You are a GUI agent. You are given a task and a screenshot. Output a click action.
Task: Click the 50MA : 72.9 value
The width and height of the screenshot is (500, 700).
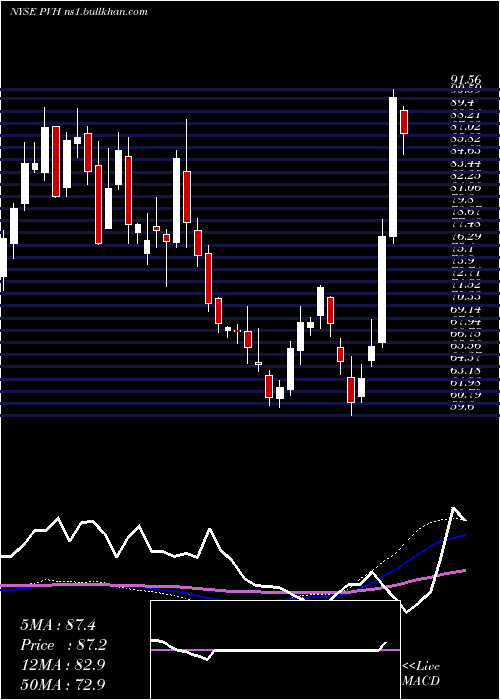[x=62, y=684]
